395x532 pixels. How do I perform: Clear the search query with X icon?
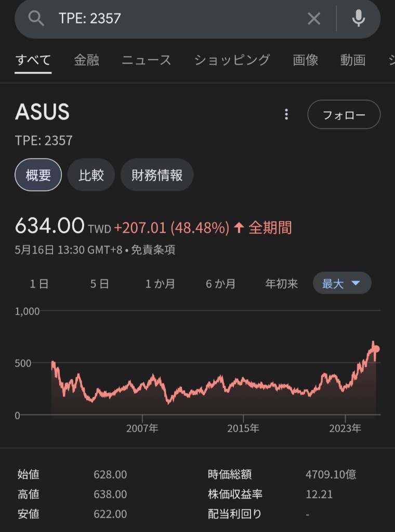(314, 19)
